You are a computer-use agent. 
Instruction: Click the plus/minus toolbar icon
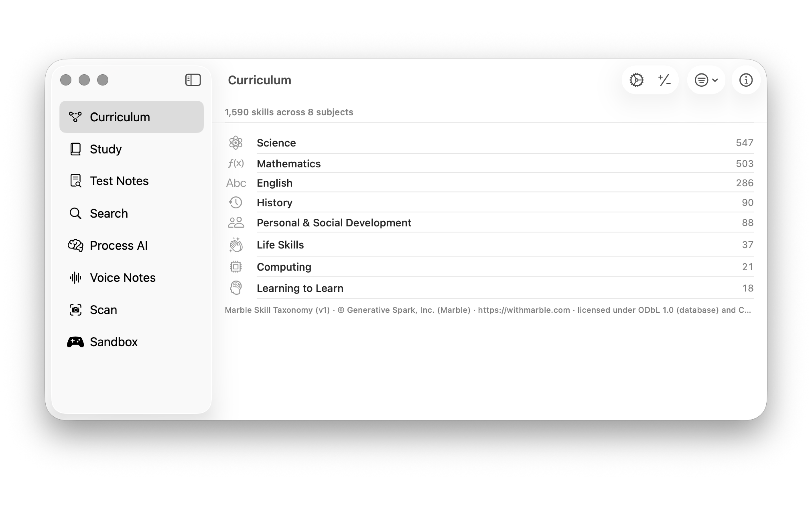pos(664,80)
